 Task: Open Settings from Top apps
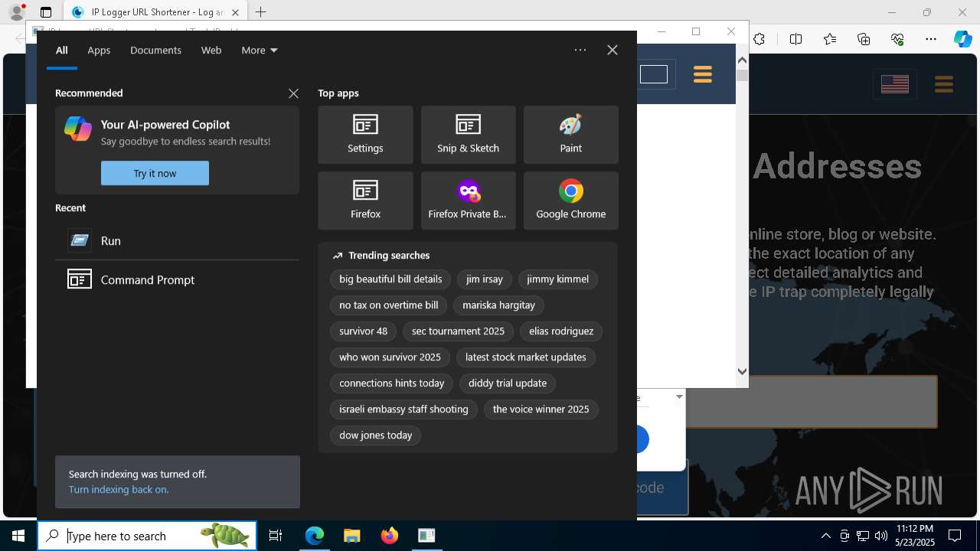click(x=365, y=135)
